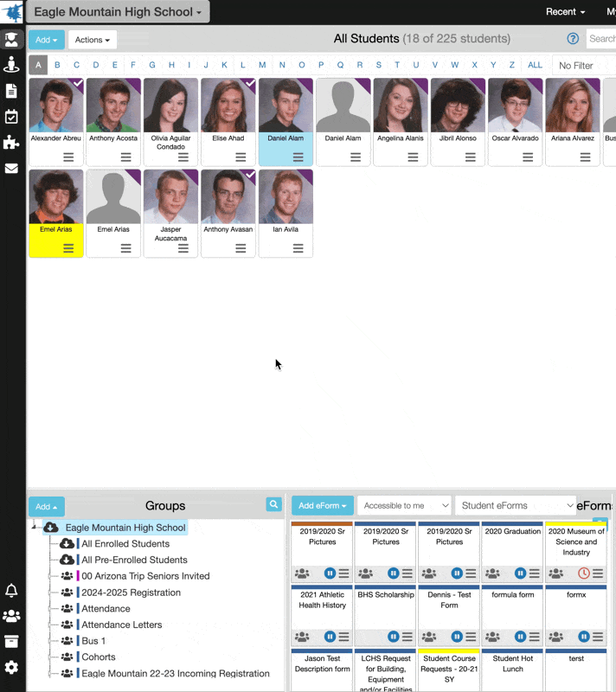Image resolution: width=616 pixels, height=692 pixels.
Task: Open the hamburger menu on Elise Ahad card
Action: pos(241,157)
